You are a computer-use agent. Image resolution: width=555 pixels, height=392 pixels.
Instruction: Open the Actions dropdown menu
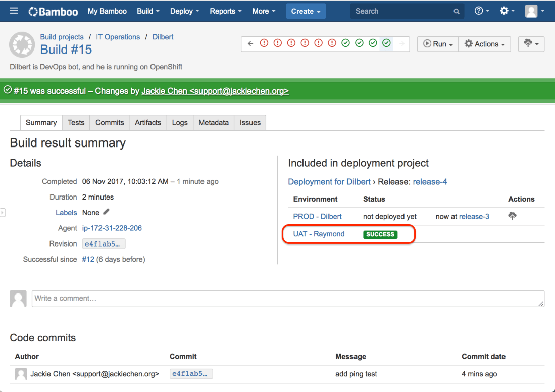(x=484, y=44)
